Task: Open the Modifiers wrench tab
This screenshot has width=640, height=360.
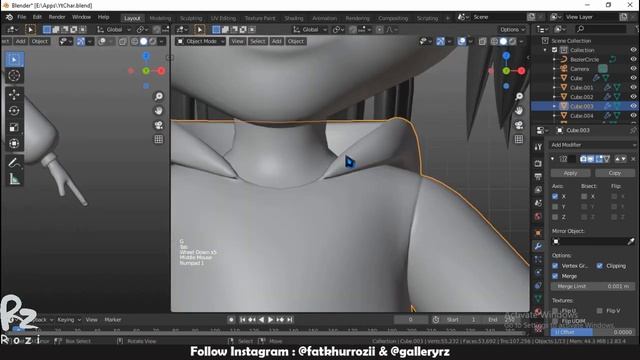Action: [538, 246]
